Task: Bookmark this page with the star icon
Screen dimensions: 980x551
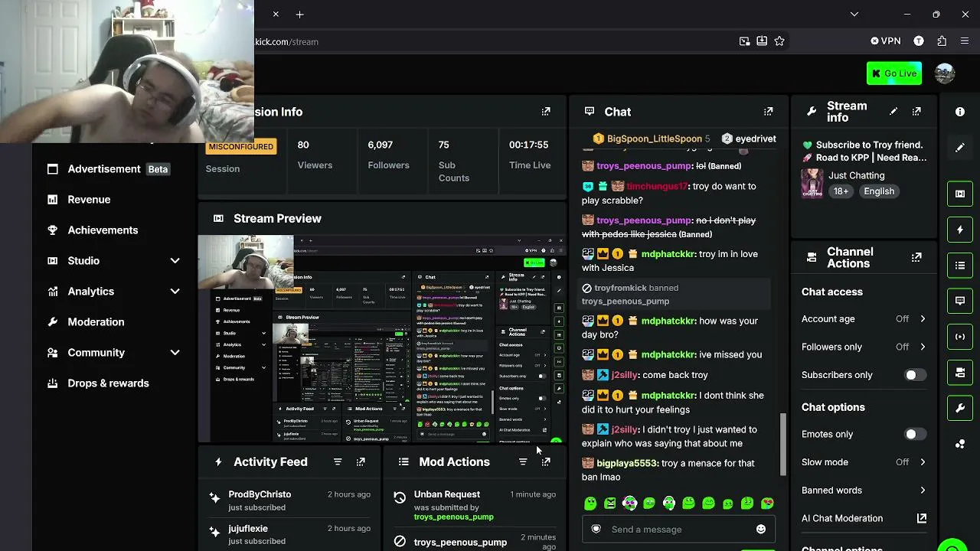Action: pyautogui.click(x=779, y=41)
